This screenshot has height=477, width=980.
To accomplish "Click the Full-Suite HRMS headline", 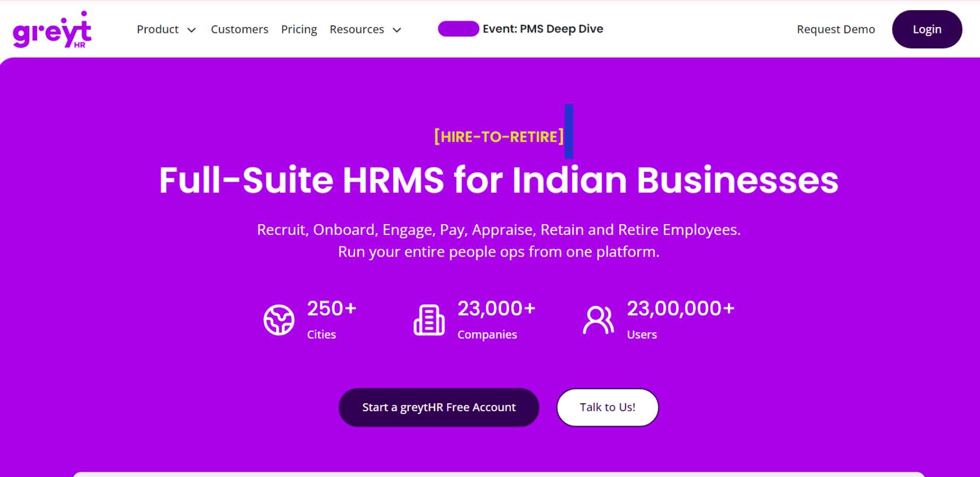I will click(498, 180).
